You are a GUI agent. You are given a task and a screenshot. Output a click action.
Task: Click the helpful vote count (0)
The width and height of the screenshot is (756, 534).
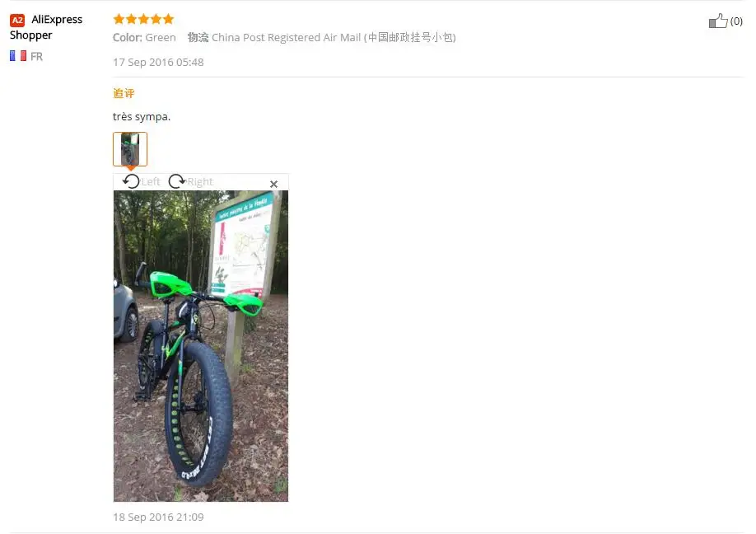click(736, 21)
